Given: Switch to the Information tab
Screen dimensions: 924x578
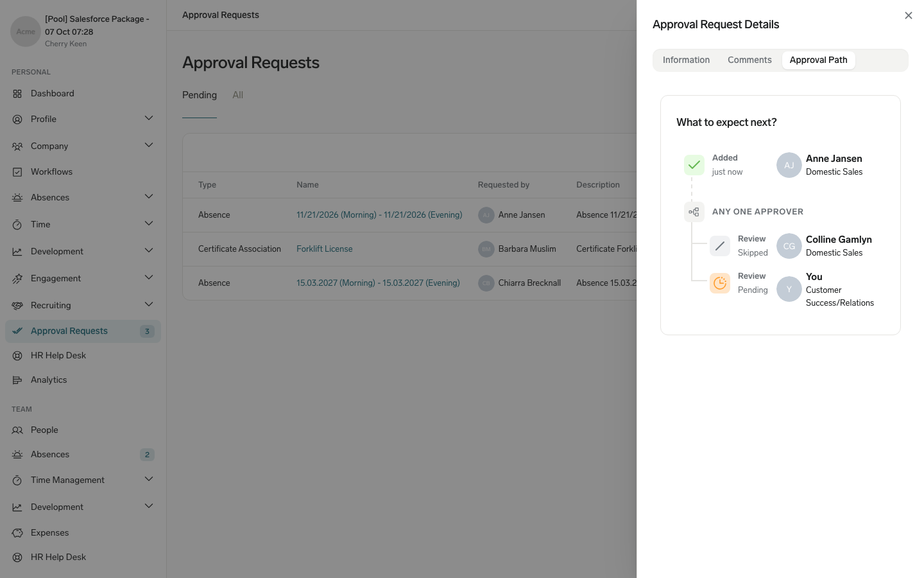Looking at the screenshot, I should [x=686, y=60].
